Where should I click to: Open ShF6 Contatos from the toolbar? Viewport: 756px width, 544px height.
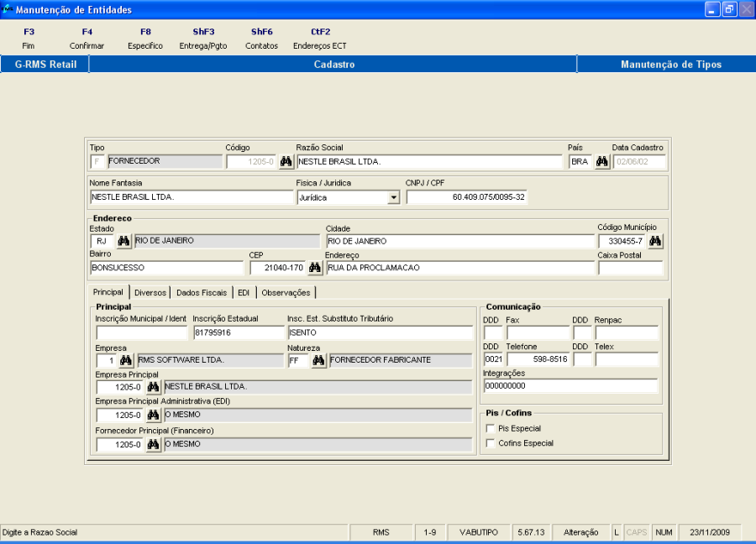click(x=261, y=39)
